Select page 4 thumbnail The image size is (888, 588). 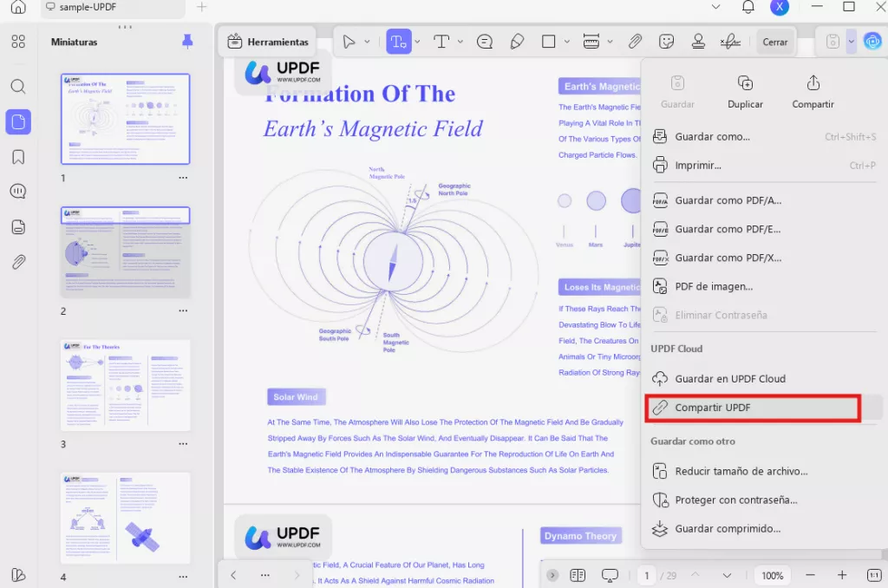(125, 519)
